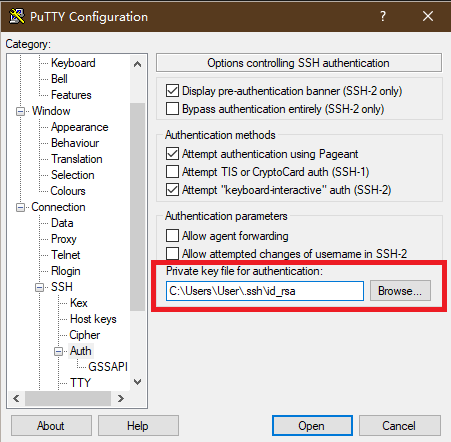The height and width of the screenshot is (442, 451).
Task: Open Proxy settings category
Action: (64, 239)
